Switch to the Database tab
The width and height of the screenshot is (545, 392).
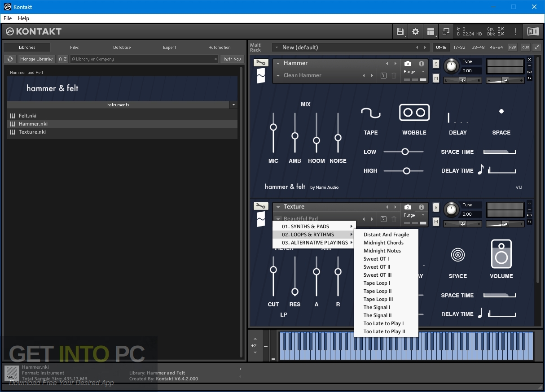point(122,48)
